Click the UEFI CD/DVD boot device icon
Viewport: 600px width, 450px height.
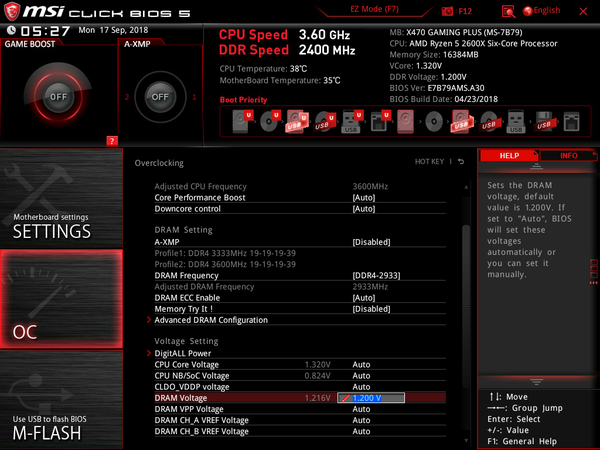point(270,121)
